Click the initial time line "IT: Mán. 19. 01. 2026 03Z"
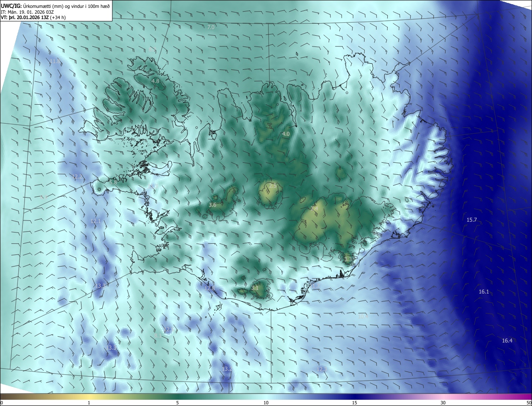The height and width of the screenshot is (406, 532). pos(27,12)
